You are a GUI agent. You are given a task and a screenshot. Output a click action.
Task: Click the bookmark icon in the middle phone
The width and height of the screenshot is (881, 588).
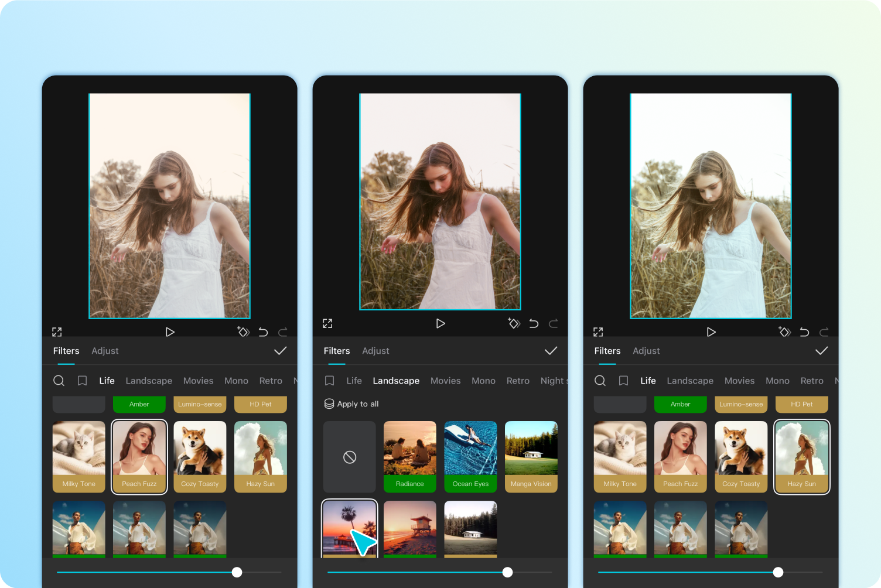click(329, 381)
